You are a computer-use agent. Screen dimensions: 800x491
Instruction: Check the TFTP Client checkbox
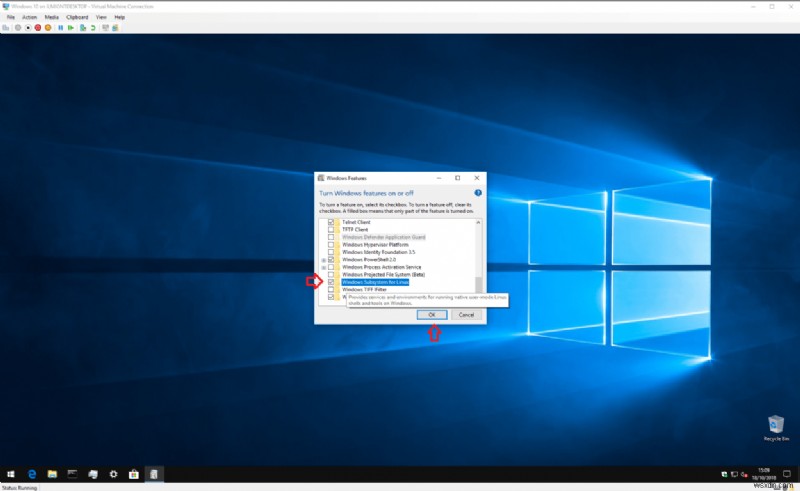(331, 230)
